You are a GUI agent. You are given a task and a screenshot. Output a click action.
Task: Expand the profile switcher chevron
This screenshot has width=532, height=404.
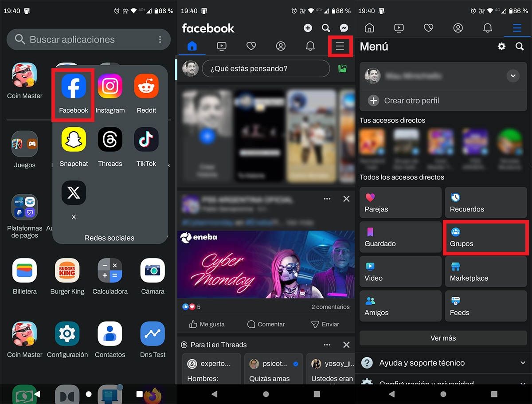point(513,76)
